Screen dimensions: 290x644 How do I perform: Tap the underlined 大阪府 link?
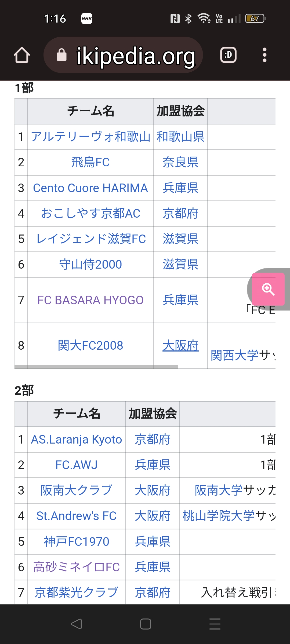[180, 345]
